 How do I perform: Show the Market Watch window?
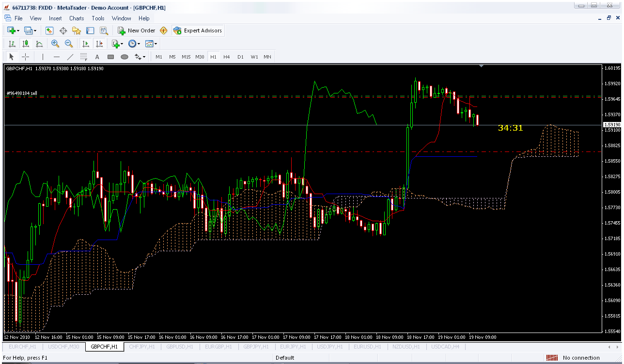click(49, 30)
